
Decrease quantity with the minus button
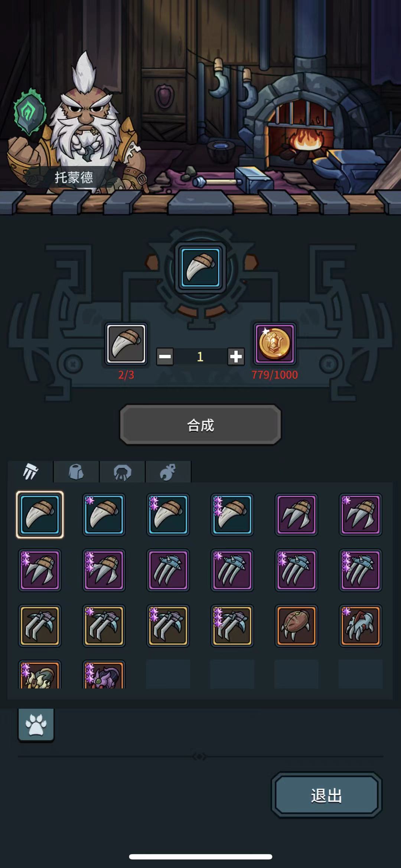pyautogui.click(x=165, y=357)
